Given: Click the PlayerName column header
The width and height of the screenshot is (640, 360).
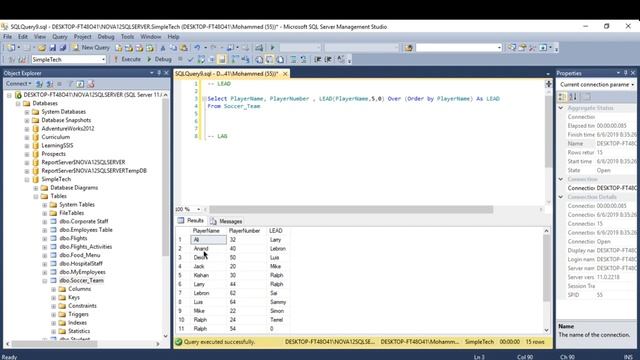Looking at the screenshot, I should point(208,231).
